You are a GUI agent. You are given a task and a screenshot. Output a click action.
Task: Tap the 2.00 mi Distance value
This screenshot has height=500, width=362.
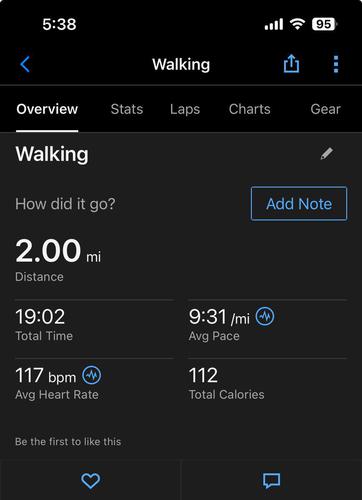tap(58, 260)
